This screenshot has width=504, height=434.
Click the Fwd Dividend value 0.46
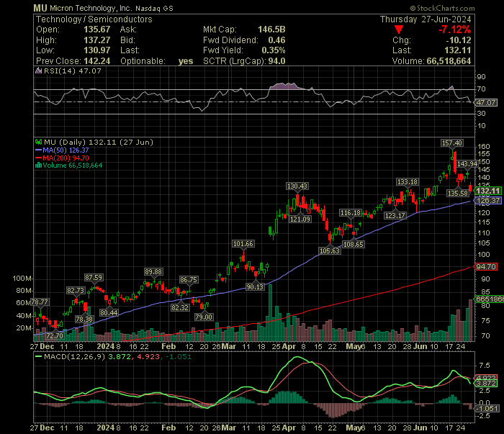pos(276,40)
